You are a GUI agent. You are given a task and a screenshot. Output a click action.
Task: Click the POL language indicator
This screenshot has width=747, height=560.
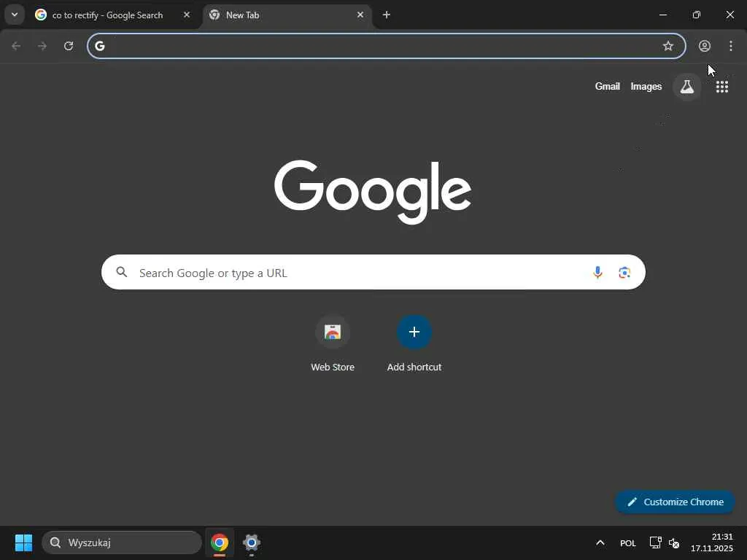(x=628, y=542)
